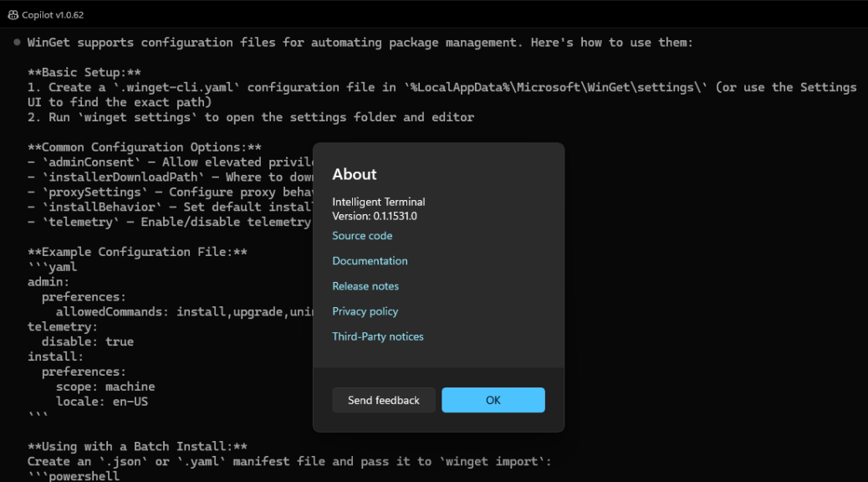Click the 'locale: en-US' terminal line
The height and width of the screenshot is (482, 868).
point(102,402)
